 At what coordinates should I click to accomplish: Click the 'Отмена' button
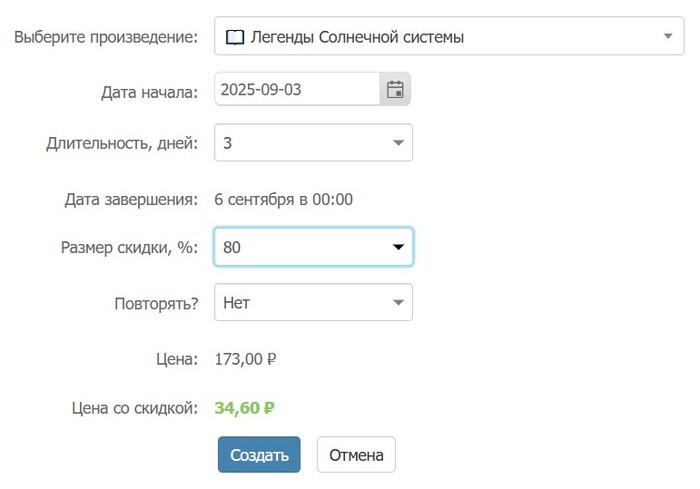click(356, 455)
